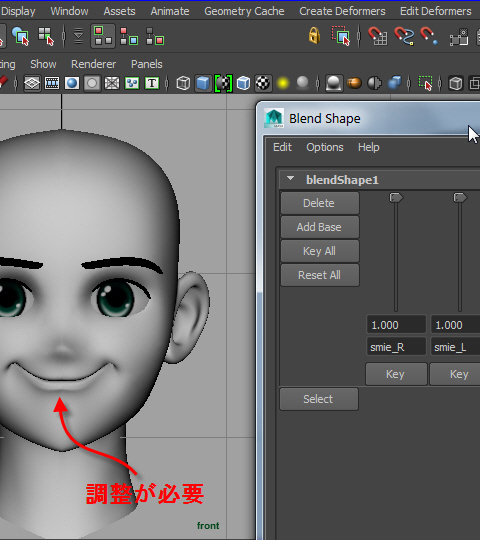Screen dimensions: 480x540
Task: Open the Panels viewport menu
Action: pyautogui.click(x=147, y=64)
